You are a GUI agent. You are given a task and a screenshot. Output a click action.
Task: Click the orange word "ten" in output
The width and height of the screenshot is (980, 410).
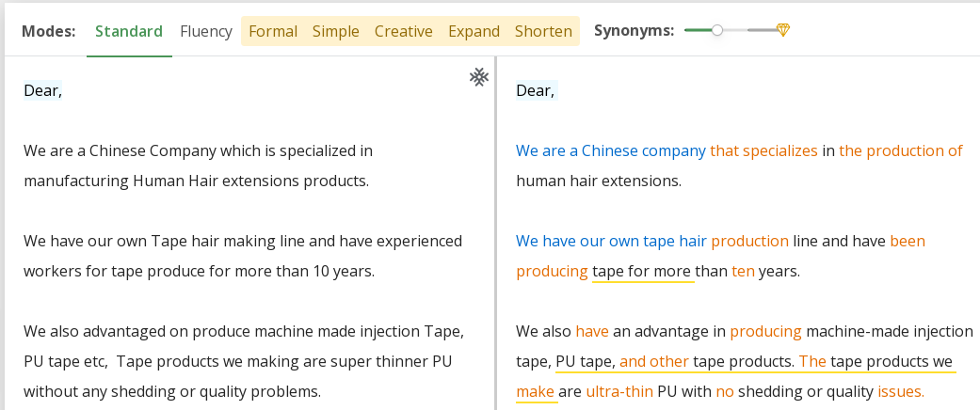click(x=743, y=271)
